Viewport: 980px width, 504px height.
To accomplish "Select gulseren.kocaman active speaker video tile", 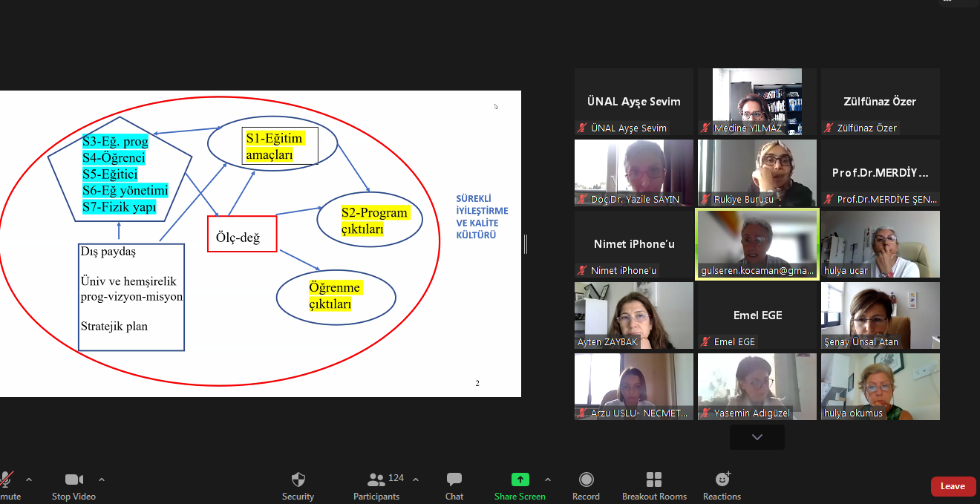I will [757, 245].
